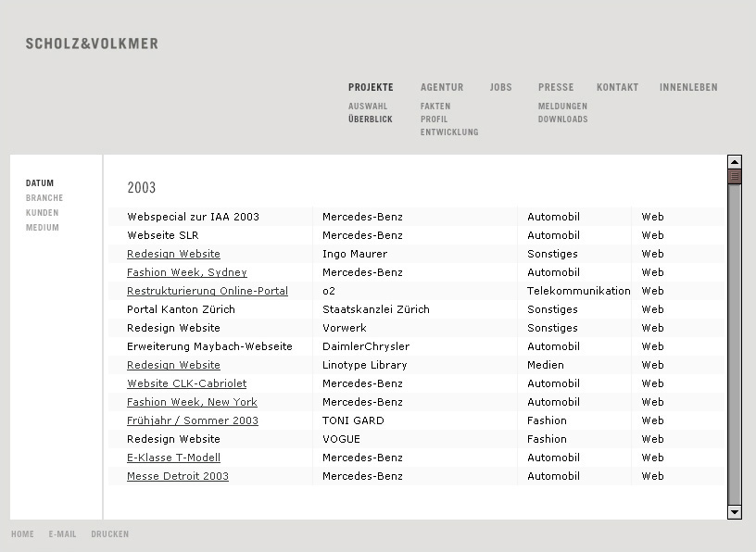Click the Erweiterung Maybach-Webseite text
Screen dimensions: 756x552
pos(209,346)
